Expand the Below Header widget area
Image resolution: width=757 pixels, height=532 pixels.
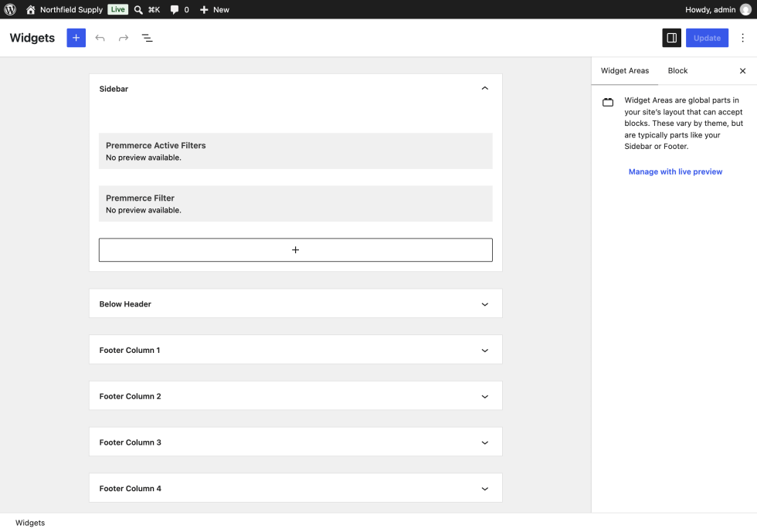295,303
